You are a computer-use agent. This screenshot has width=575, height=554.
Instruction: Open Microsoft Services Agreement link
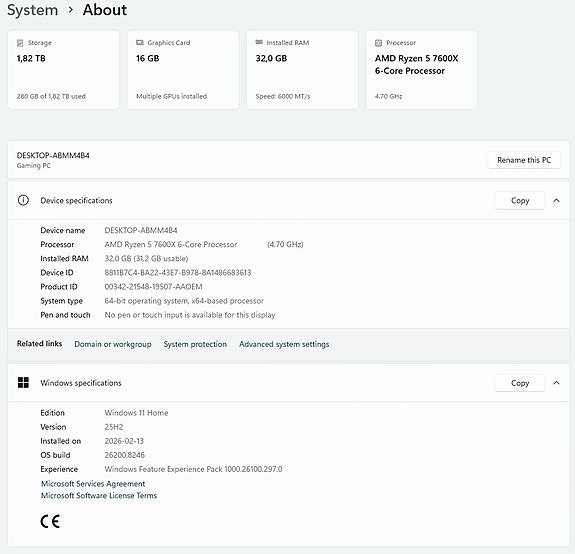93,484
